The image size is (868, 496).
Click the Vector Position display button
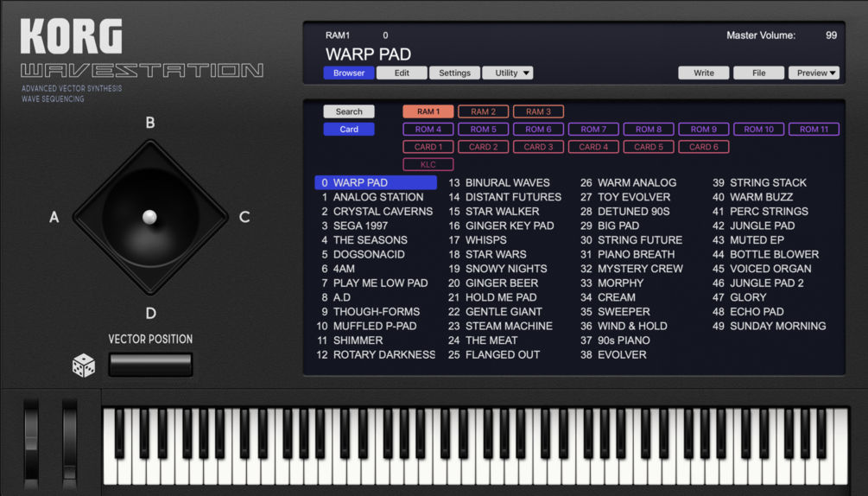[150, 365]
